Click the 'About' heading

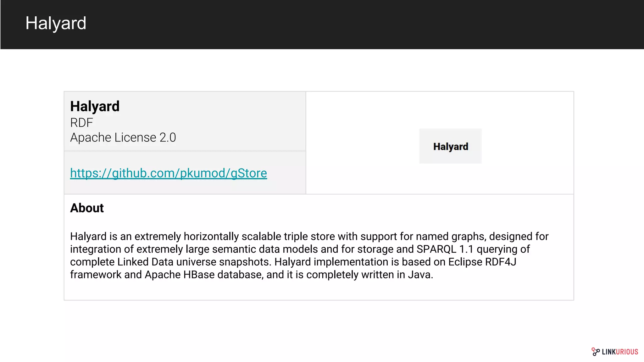(87, 208)
